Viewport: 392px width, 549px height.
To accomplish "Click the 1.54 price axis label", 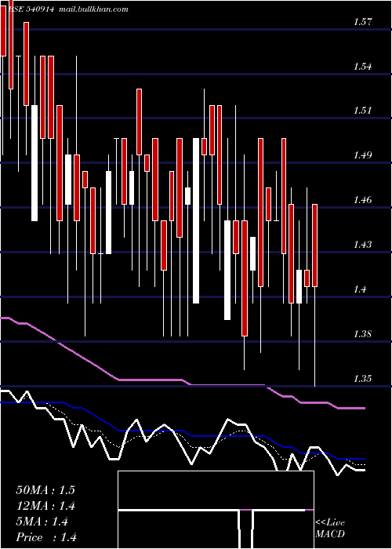I will tap(362, 66).
